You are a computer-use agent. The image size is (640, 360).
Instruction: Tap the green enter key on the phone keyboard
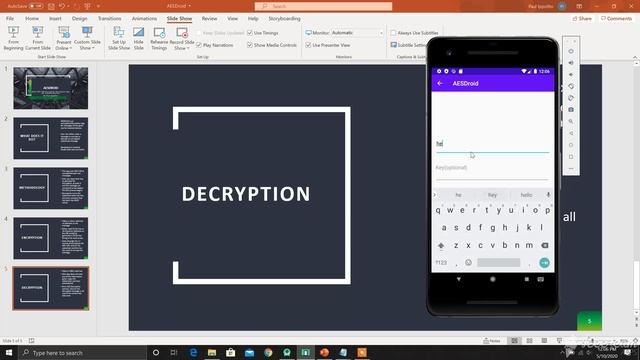(x=544, y=263)
